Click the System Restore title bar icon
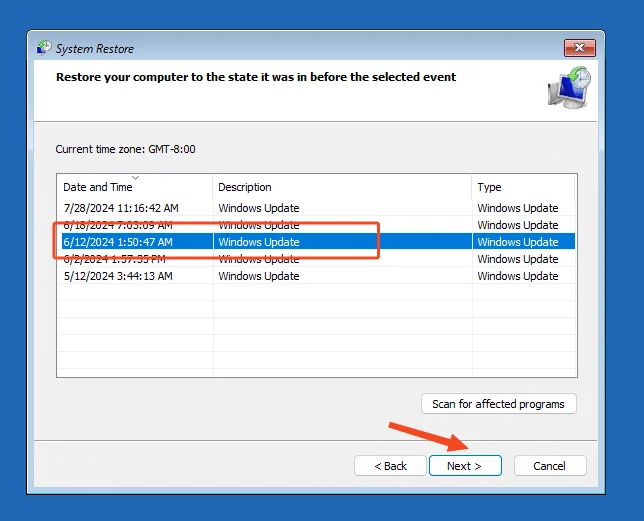Screen dimensions: 644x521 point(44,48)
